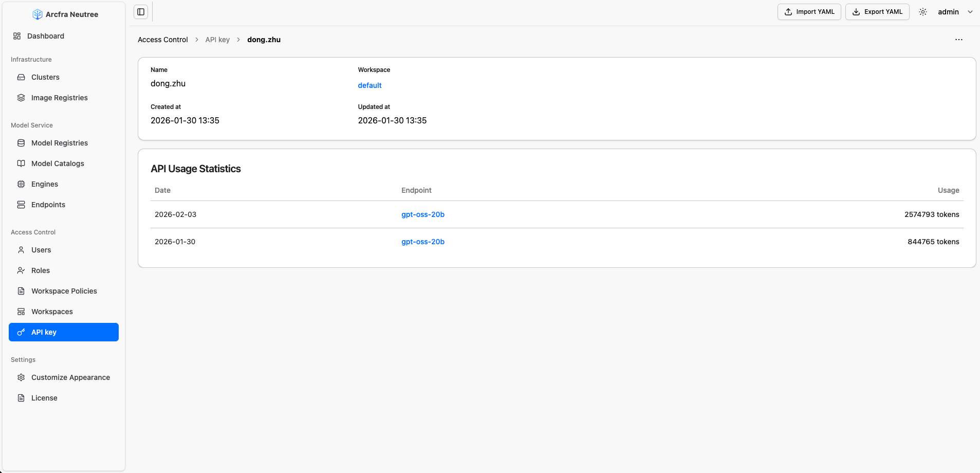980x473 pixels.
Task: Click the Arcfra Neutree logo icon
Action: 38,14
